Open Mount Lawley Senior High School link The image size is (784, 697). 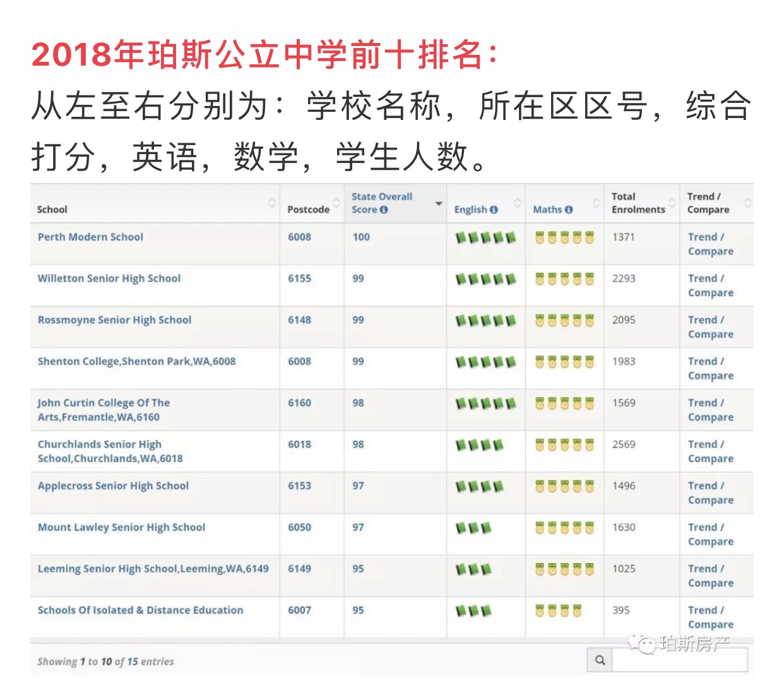pyautogui.click(x=121, y=527)
